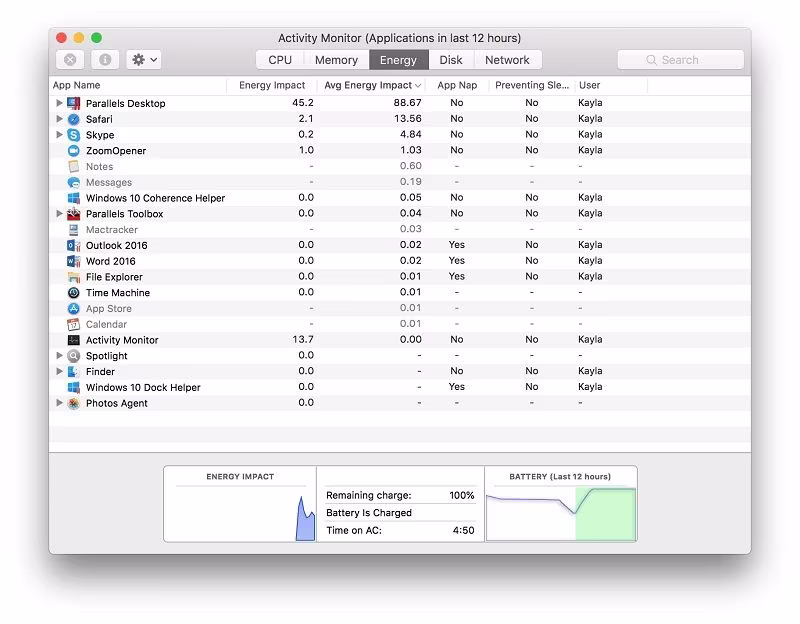Click the Time on AC value 4:50
The width and height of the screenshot is (800, 624).
coord(463,531)
